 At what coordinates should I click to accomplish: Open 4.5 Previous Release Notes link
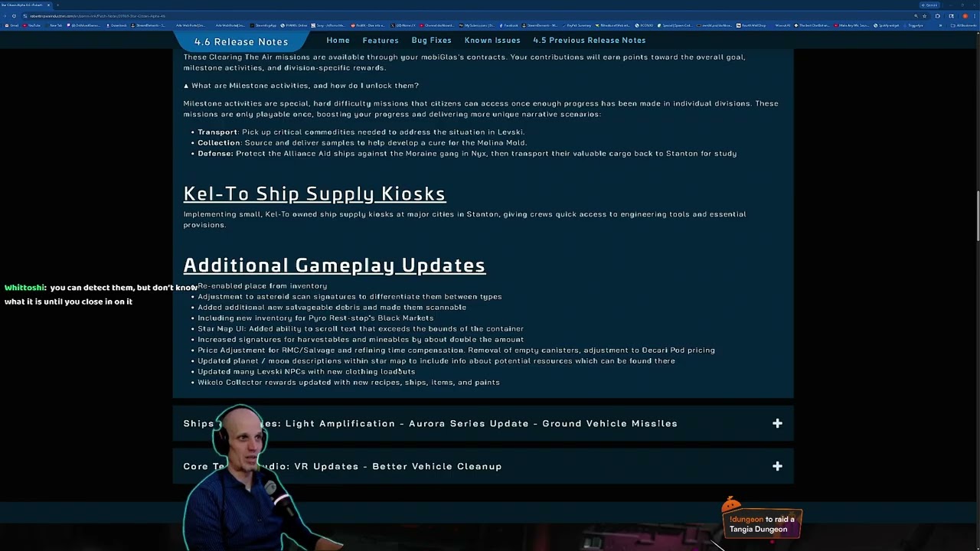589,40
